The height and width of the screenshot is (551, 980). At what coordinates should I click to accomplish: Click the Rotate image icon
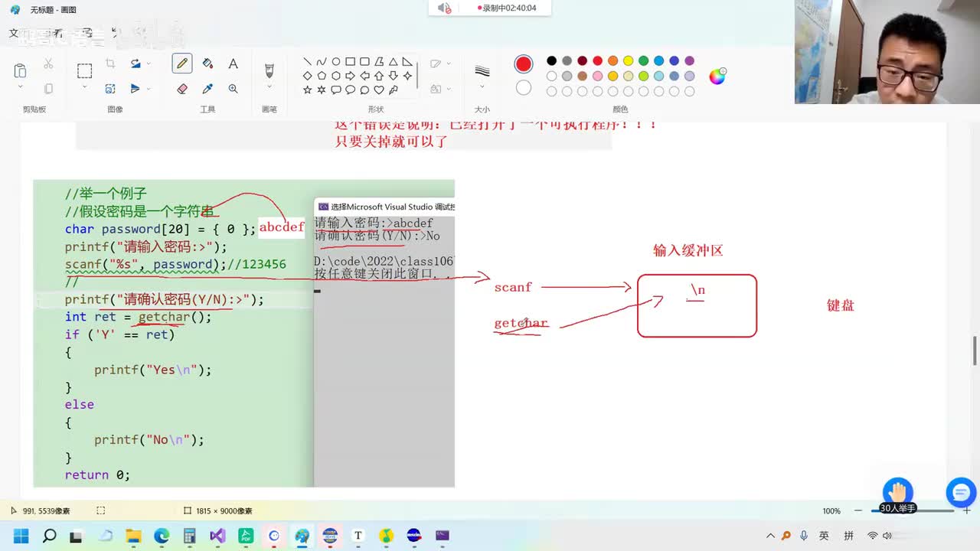[x=136, y=64]
